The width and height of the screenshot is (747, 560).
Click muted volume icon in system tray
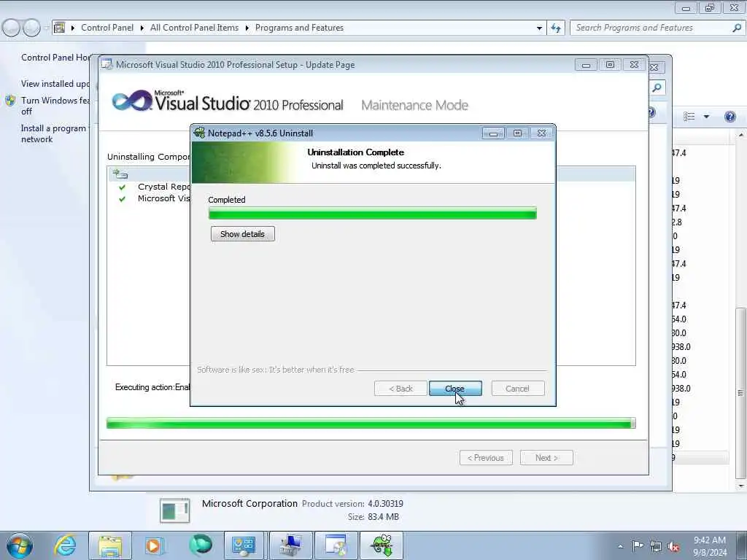click(x=673, y=547)
